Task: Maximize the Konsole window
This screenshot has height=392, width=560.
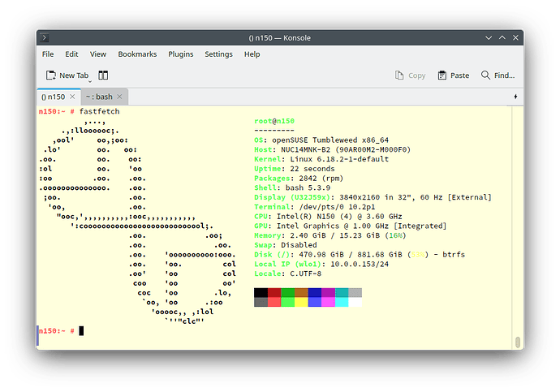Action: click(502, 37)
